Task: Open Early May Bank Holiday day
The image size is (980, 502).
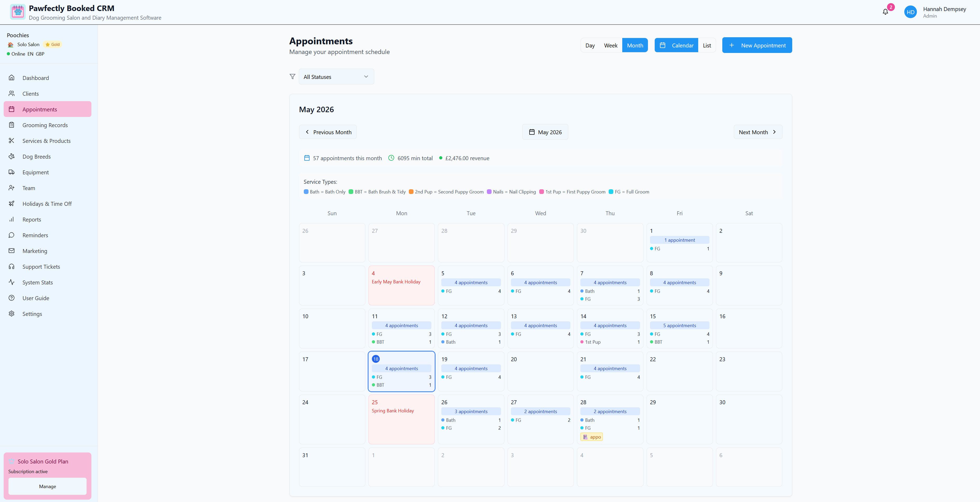Action: [401, 285]
